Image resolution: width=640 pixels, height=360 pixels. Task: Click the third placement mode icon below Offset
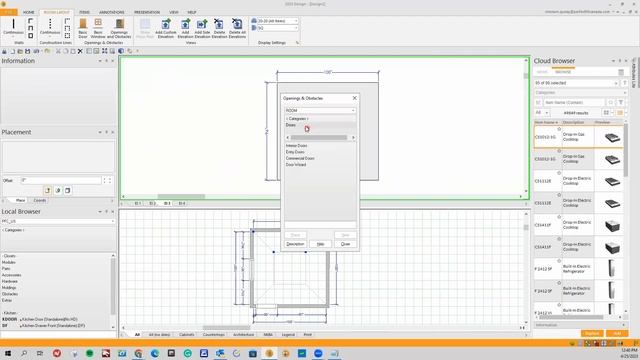68,190
